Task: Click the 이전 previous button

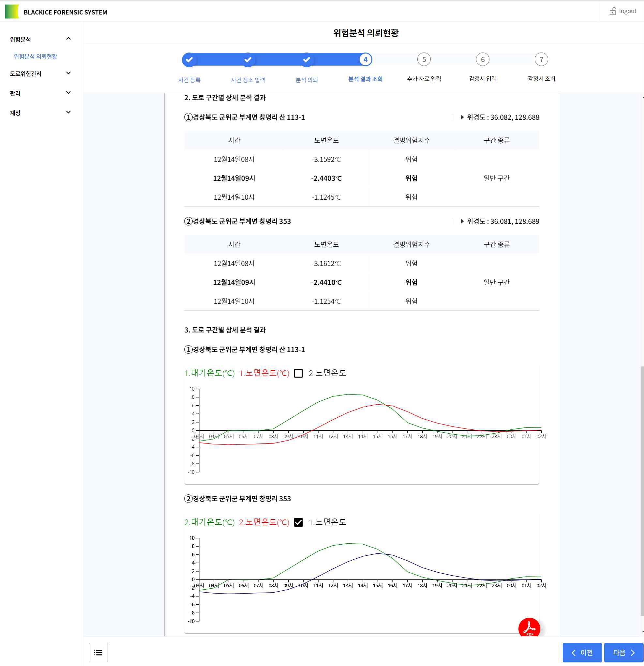Action: coord(582,652)
